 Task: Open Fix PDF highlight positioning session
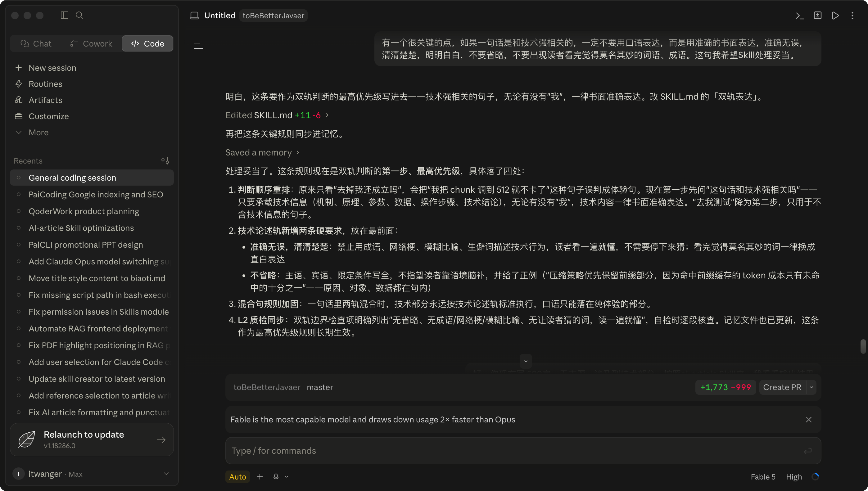(92, 345)
